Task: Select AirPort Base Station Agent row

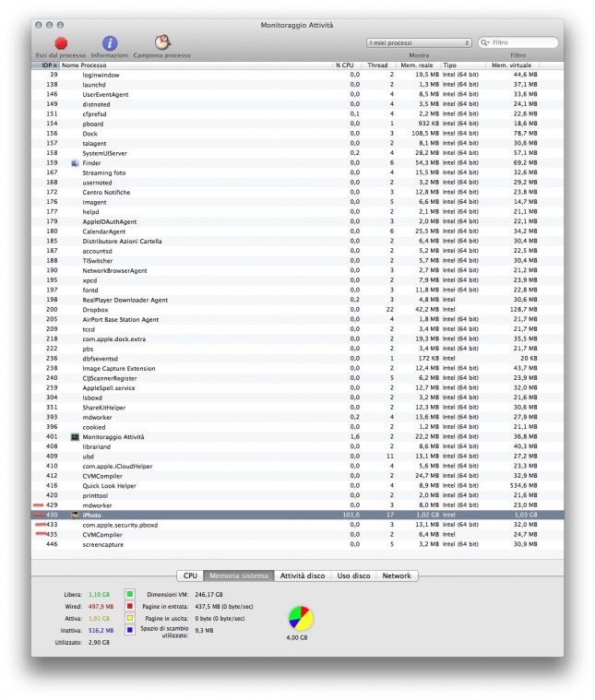Action: pos(297,320)
